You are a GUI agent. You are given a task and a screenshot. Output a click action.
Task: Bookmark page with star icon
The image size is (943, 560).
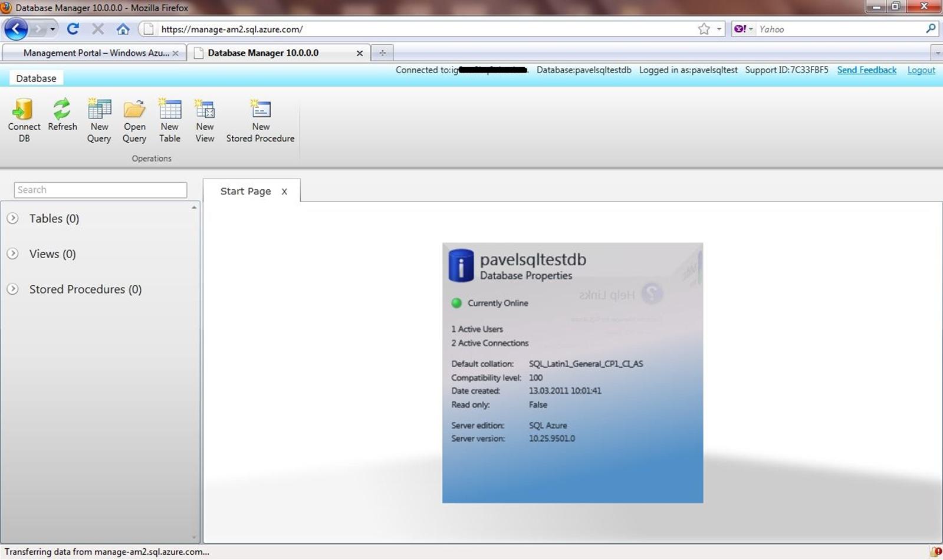pos(704,29)
